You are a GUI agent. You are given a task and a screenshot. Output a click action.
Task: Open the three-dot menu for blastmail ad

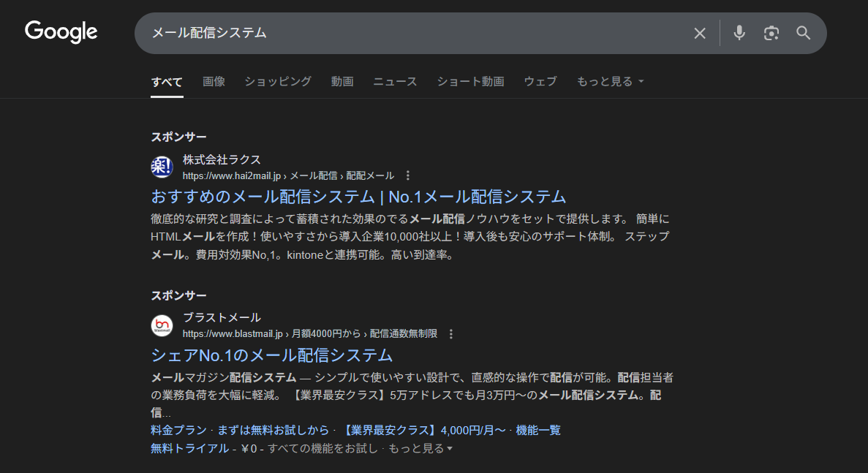pyautogui.click(x=451, y=333)
